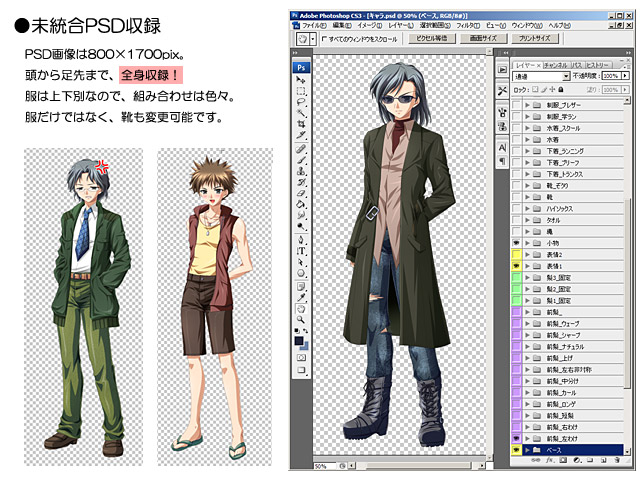
Task: Open the ファイル menu
Action: pyautogui.click(x=314, y=25)
